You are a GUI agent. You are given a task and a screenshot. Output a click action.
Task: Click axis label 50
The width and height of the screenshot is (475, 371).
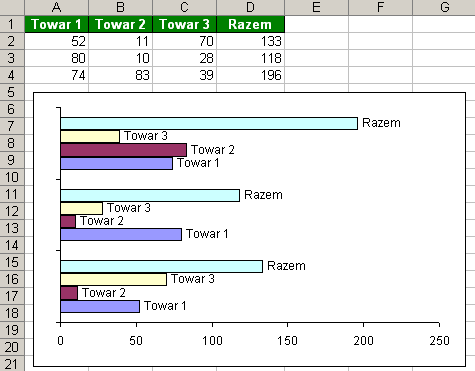point(136,341)
